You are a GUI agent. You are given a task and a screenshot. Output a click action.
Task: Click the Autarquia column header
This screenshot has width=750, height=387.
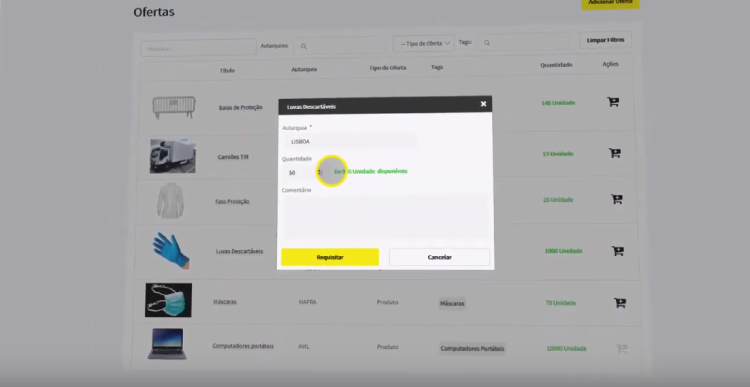tap(304, 69)
